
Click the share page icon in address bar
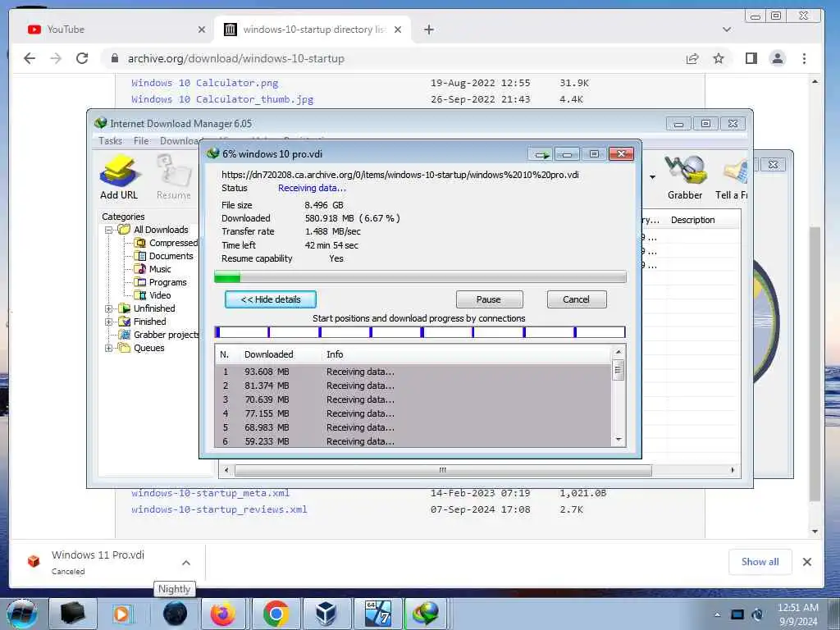692,58
